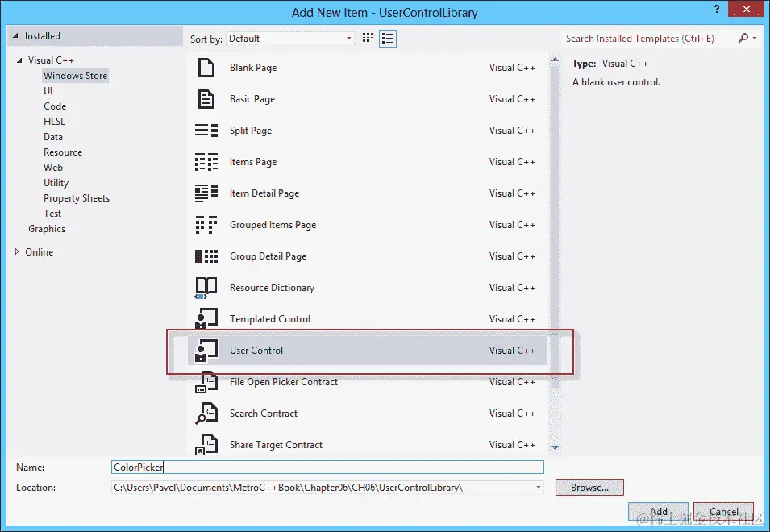This screenshot has width=770, height=532.
Task: Select the Basic Page template icon
Action: click(x=206, y=99)
